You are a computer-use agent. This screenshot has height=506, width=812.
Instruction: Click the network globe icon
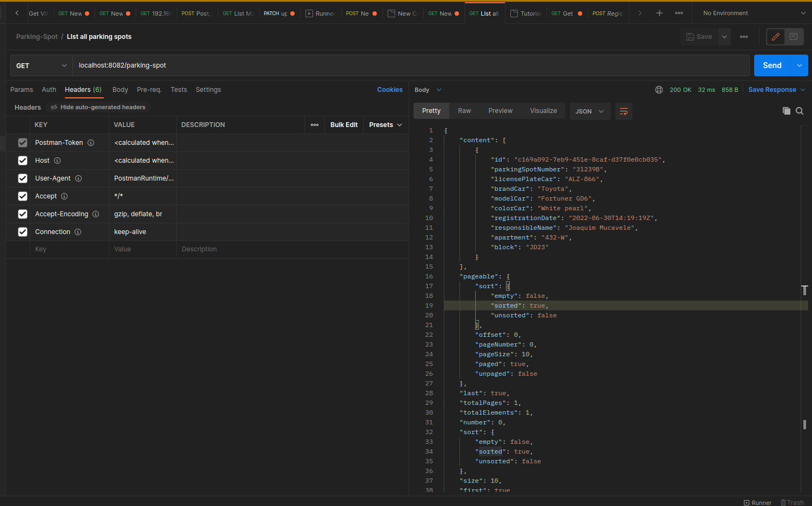click(x=659, y=90)
